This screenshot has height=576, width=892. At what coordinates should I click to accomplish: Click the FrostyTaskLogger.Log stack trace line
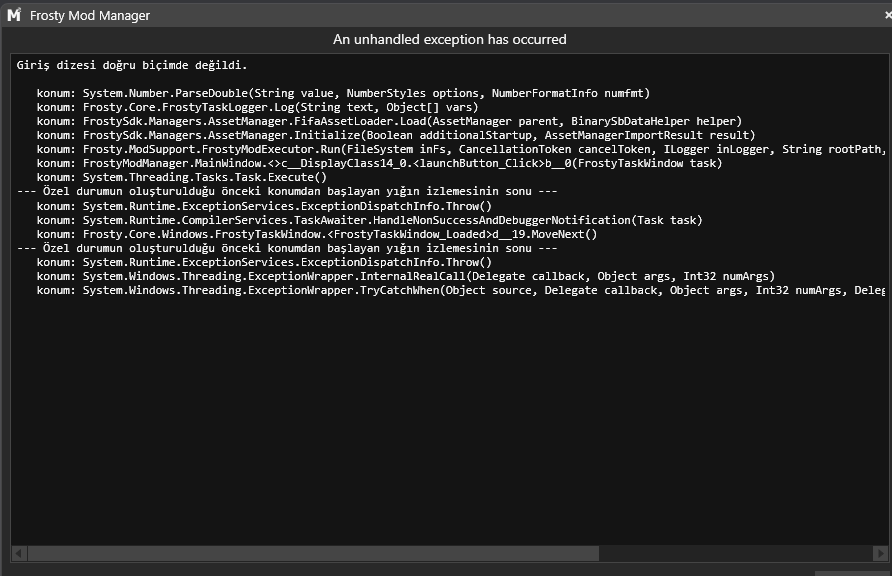pos(257,107)
